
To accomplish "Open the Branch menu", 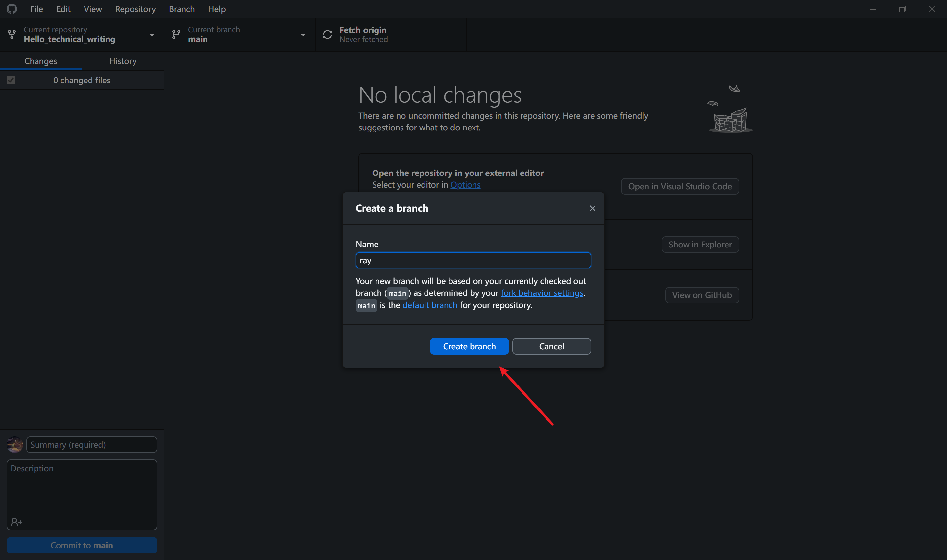I will [x=182, y=9].
